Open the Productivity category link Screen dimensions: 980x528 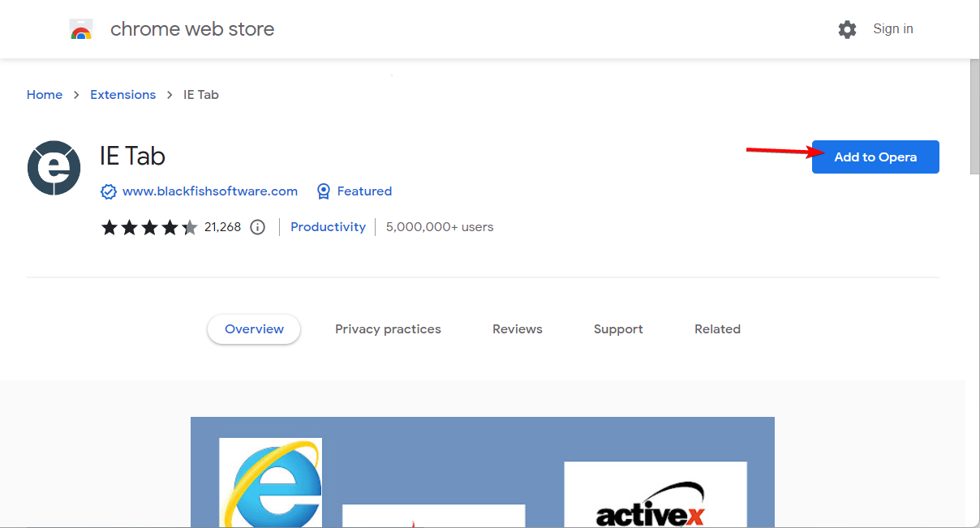point(329,227)
